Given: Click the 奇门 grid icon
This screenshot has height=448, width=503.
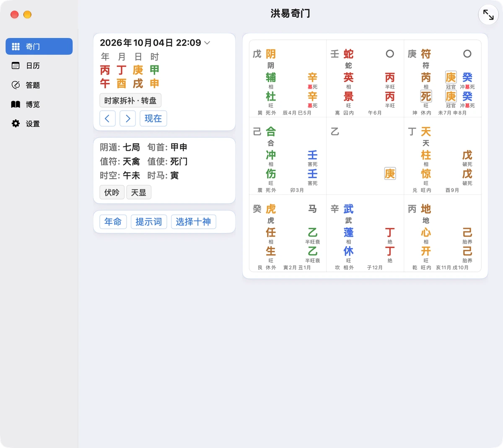Looking at the screenshot, I should (x=16, y=47).
